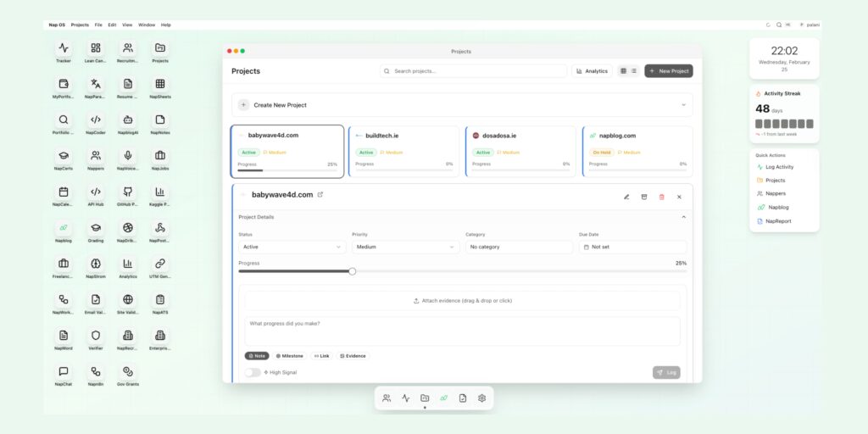Launch the Gov Grants coins icon
The height and width of the screenshot is (434, 868).
click(128, 371)
